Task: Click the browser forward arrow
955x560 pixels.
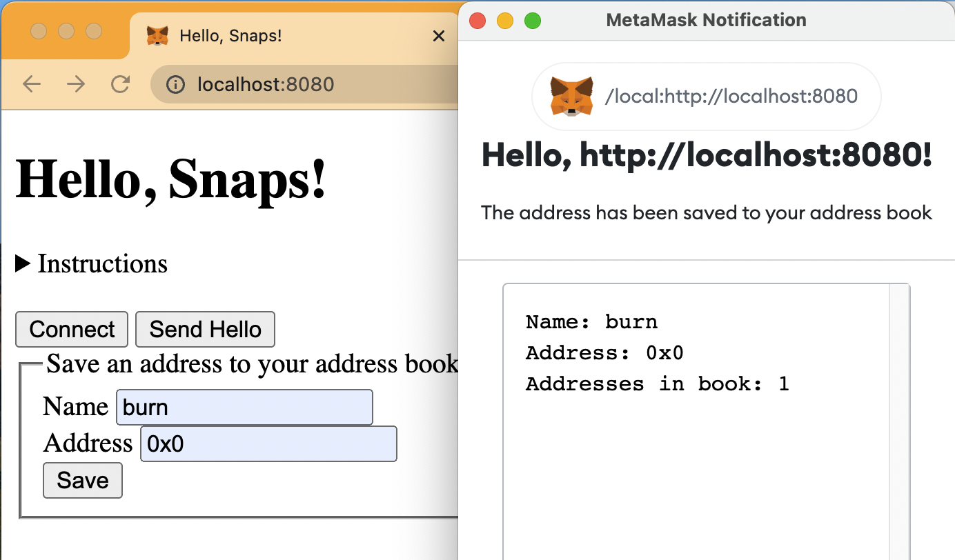Action: pos(76,84)
